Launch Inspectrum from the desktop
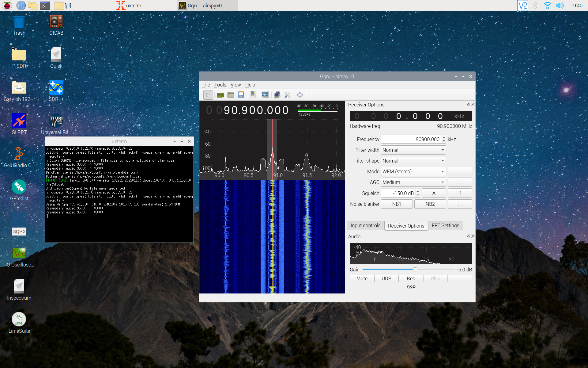This screenshot has width=588, height=368. (19, 290)
